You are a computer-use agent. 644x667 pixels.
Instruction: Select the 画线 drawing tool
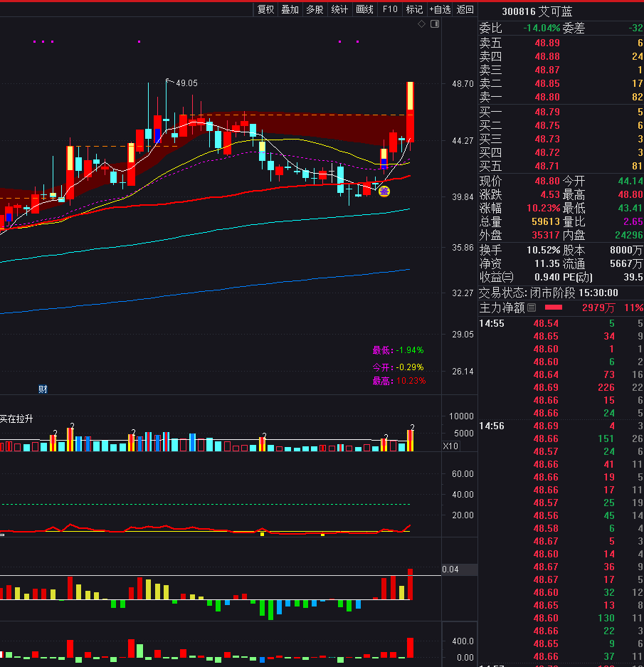[x=364, y=9]
